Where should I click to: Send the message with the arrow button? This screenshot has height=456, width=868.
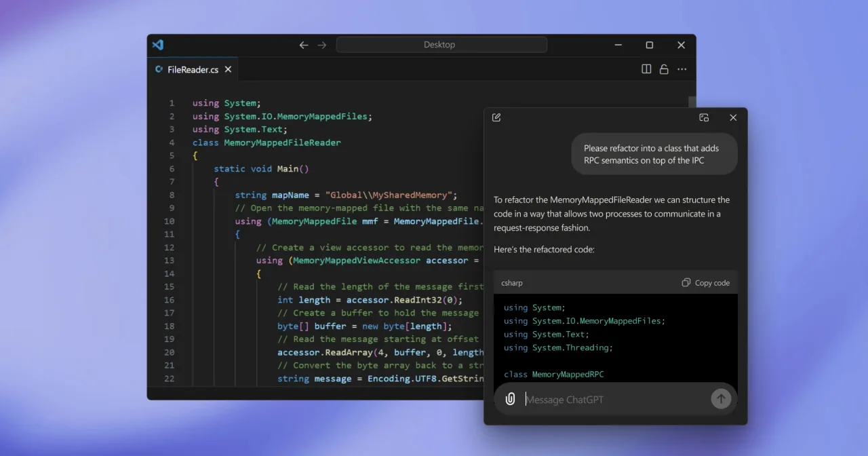point(721,399)
